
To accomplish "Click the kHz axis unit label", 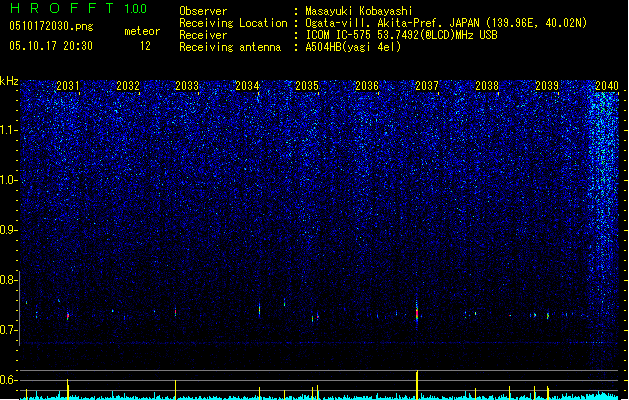I will (x=9, y=81).
